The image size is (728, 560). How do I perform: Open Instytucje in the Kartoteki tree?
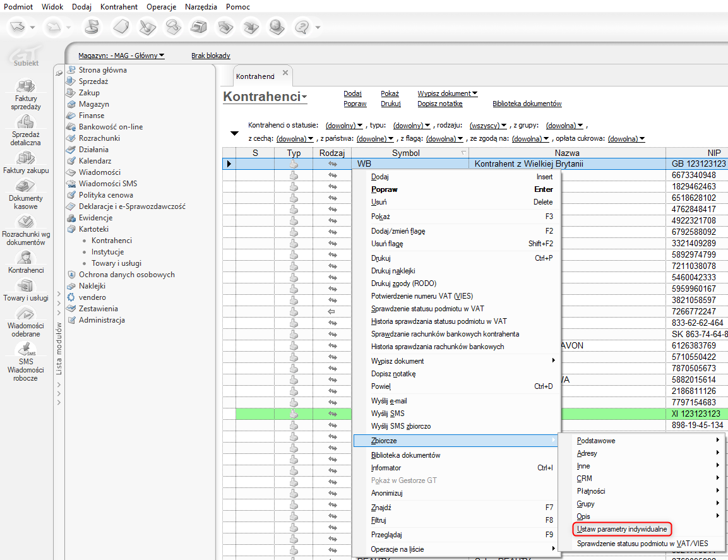pyautogui.click(x=107, y=252)
